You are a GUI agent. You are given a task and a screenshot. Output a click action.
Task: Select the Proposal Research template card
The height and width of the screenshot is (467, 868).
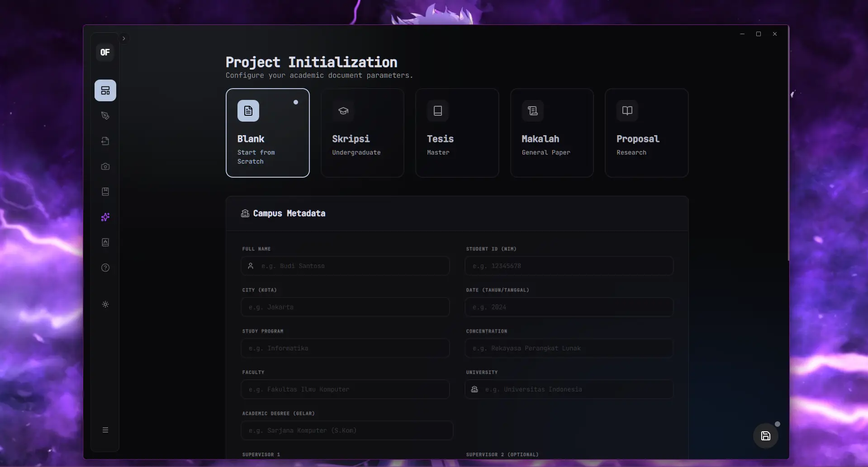[647, 133]
